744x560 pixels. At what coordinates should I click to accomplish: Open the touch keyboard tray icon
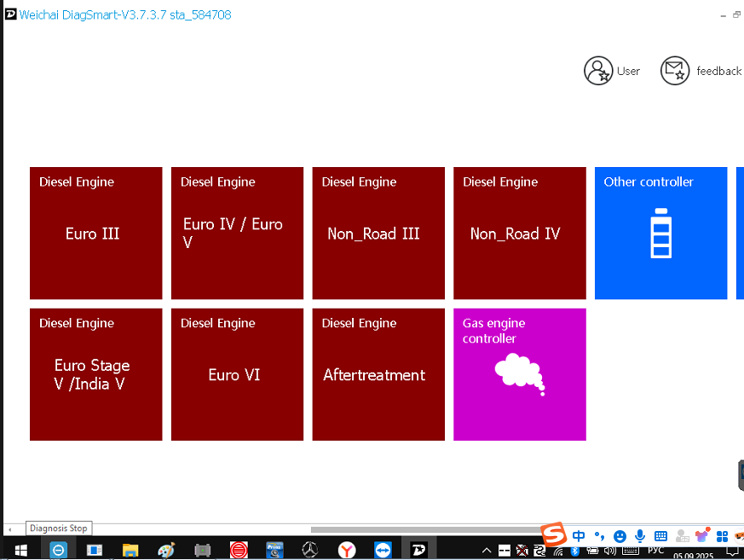point(631,551)
